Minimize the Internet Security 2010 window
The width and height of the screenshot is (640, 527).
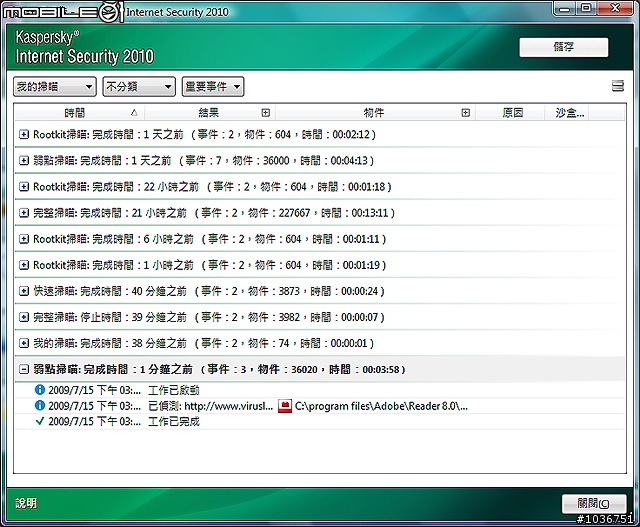[565, 8]
